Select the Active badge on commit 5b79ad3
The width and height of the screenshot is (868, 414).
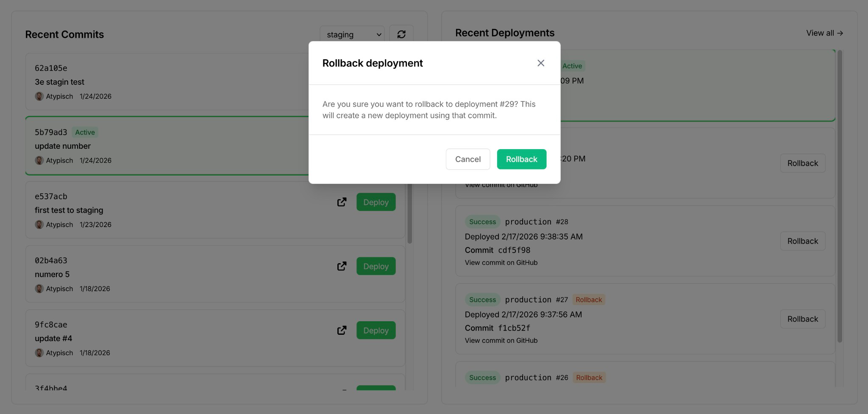pyautogui.click(x=85, y=132)
